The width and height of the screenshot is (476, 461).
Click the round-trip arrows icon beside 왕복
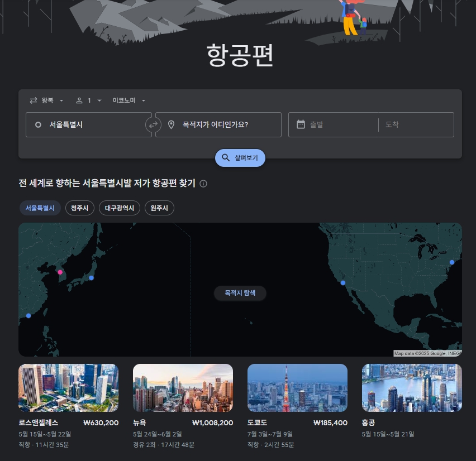[34, 100]
